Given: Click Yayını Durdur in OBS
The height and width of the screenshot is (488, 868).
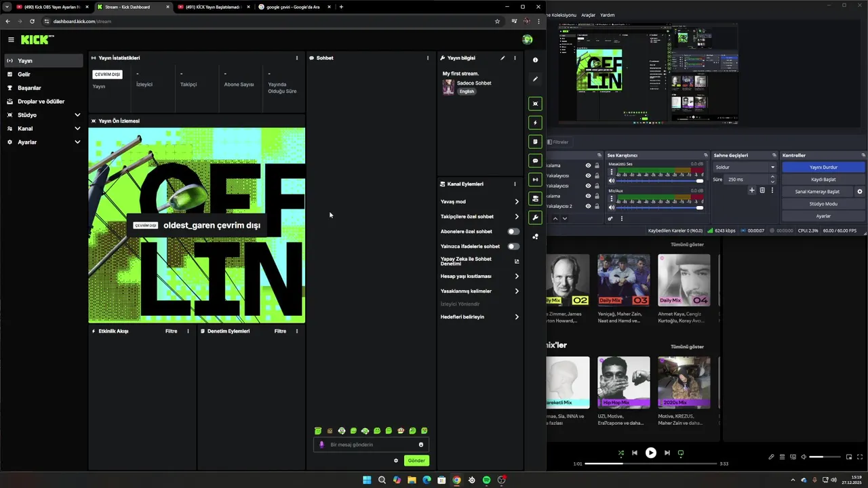Looking at the screenshot, I should point(823,167).
